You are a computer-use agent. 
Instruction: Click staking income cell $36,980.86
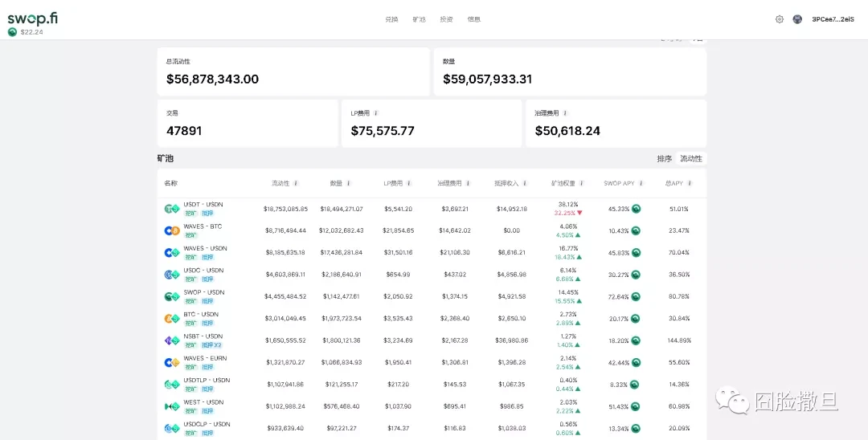(513, 340)
